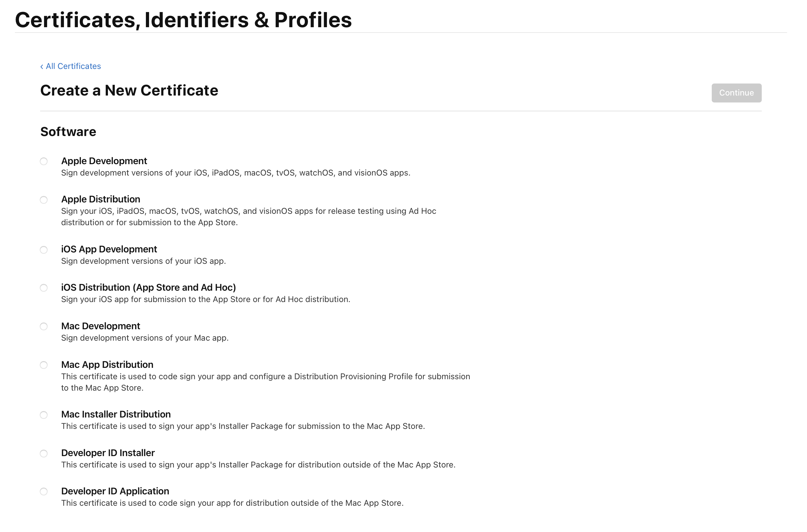
Task: Select the Developer ID Installer radio button
Action: tap(44, 454)
